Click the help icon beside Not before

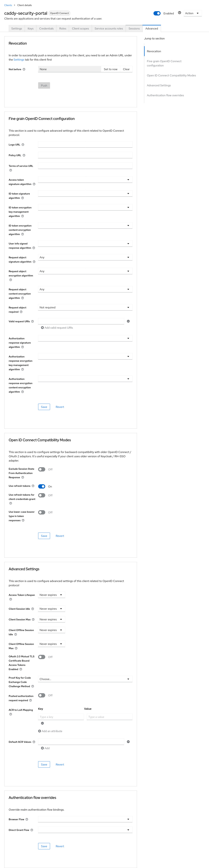point(24,69)
